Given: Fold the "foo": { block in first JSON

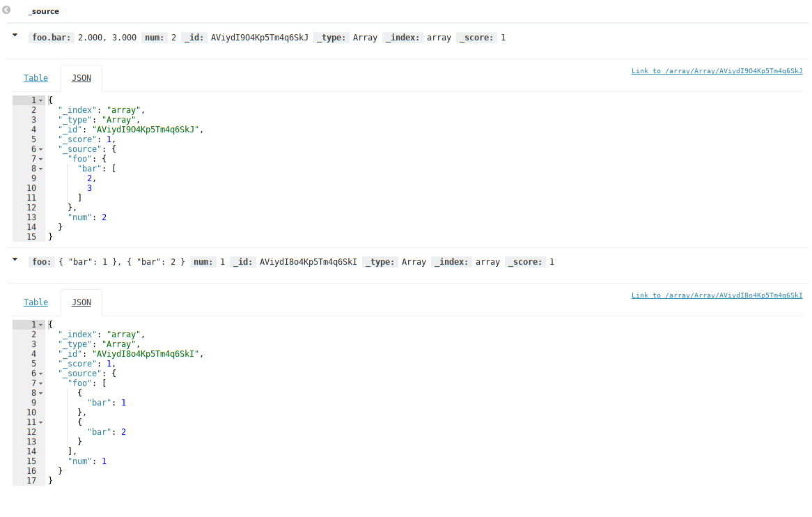Looking at the screenshot, I should tap(41, 159).
